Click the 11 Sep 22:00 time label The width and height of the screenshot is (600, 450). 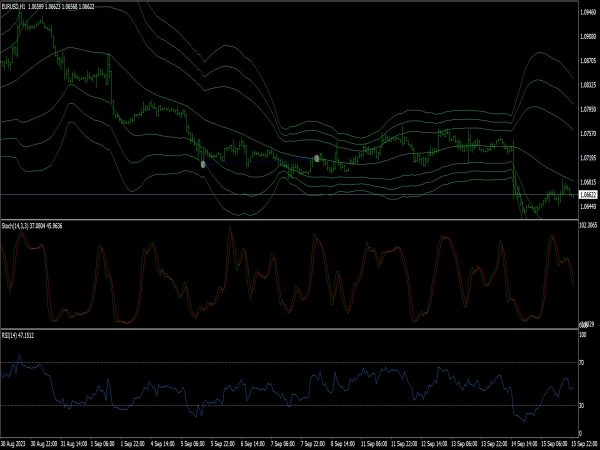point(404,444)
